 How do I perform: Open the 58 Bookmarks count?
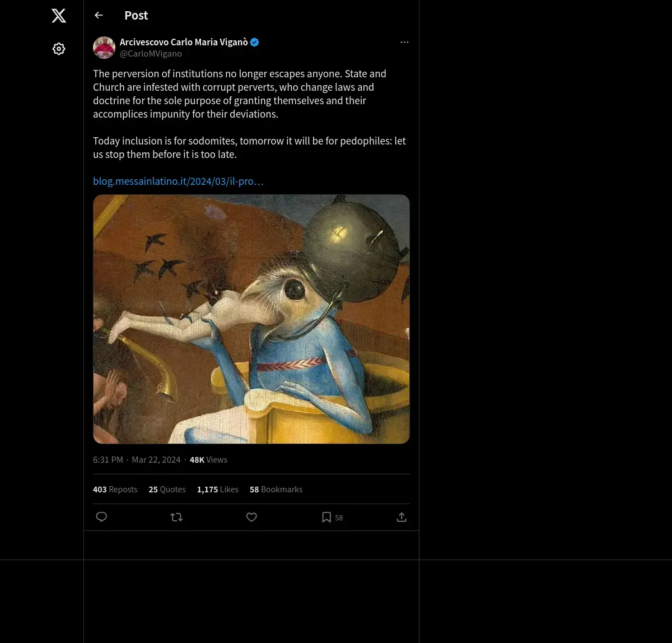[x=276, y=490]
